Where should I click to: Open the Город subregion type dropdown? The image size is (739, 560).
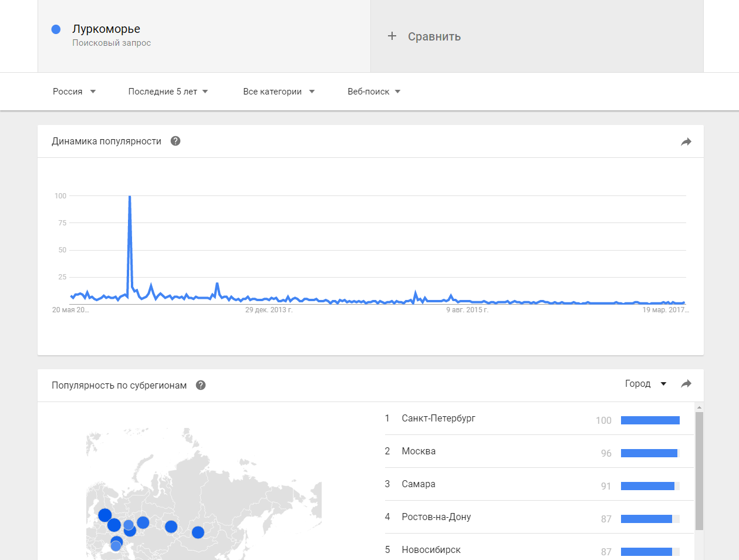pyautogui.click(x=646, y=384)
